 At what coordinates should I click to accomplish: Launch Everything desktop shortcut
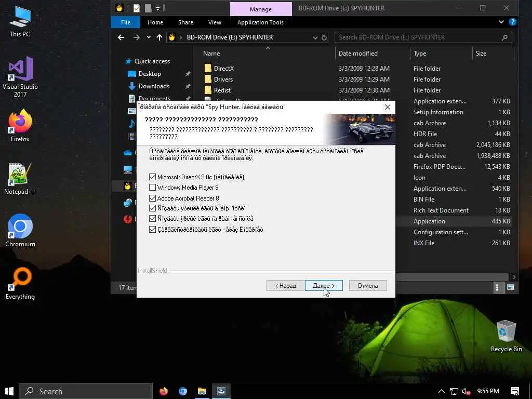point(20,284)
